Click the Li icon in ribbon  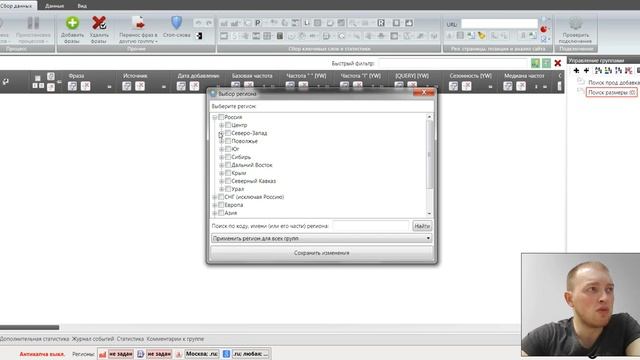[x=307, y=23]
